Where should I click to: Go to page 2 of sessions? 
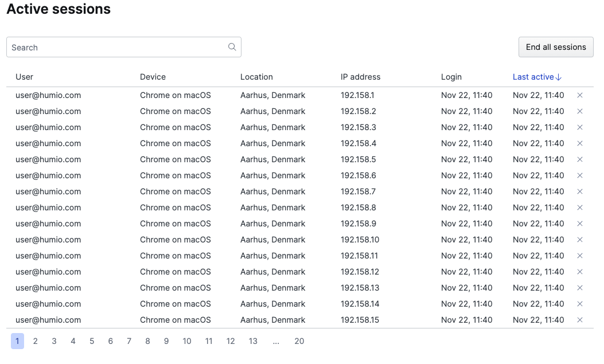(x=36, y=341)
